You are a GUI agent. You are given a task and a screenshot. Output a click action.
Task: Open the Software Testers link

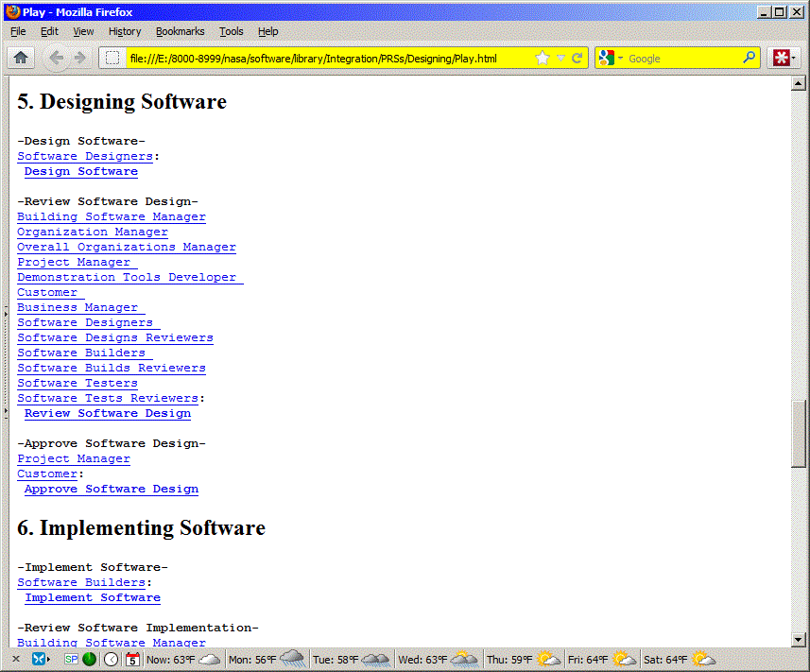coord(78,383)
